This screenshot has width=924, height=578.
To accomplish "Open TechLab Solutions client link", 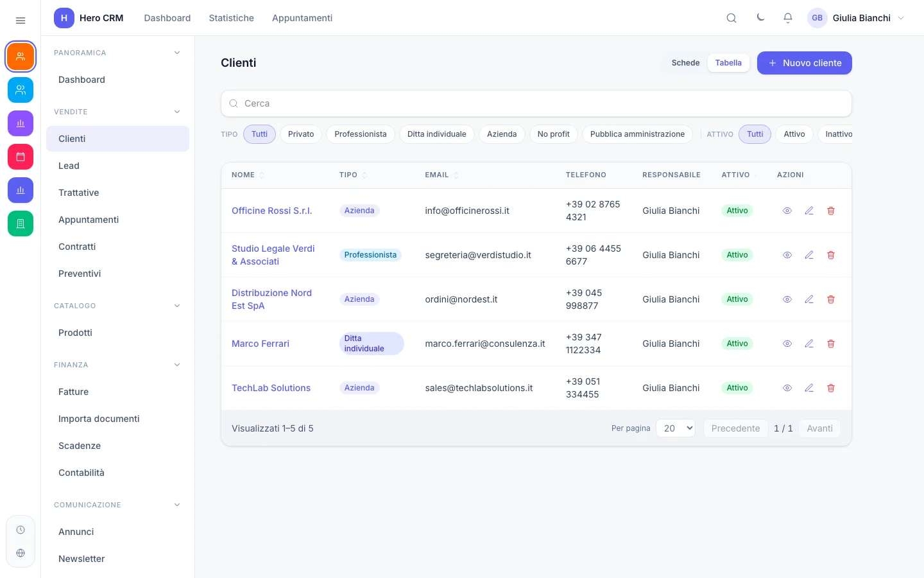I will pos(271,388).
